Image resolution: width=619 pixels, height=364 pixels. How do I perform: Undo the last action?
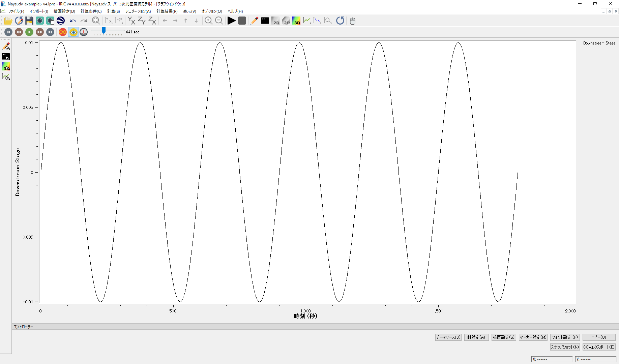click(x=73, y=21)
